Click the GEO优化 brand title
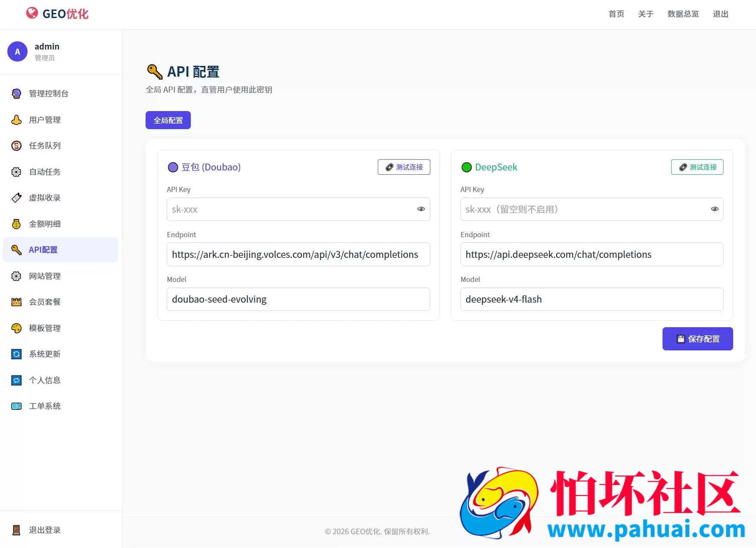The width and height of the screenshot is (756, 548). pos(65,14)
